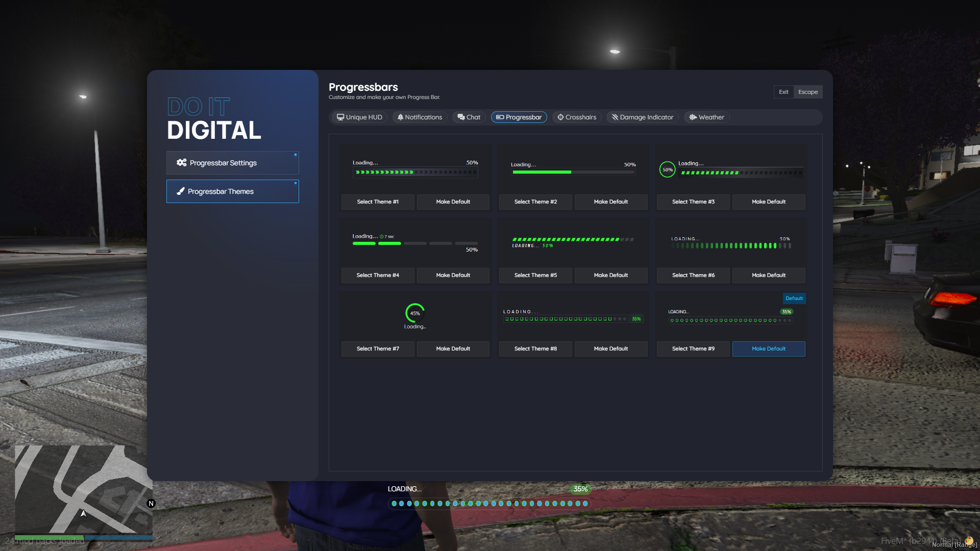Image resolution: width=980 pixels, height=551 pixels.
Task: Click the highlighted Make Default for Theme #9
Action: 768,348
